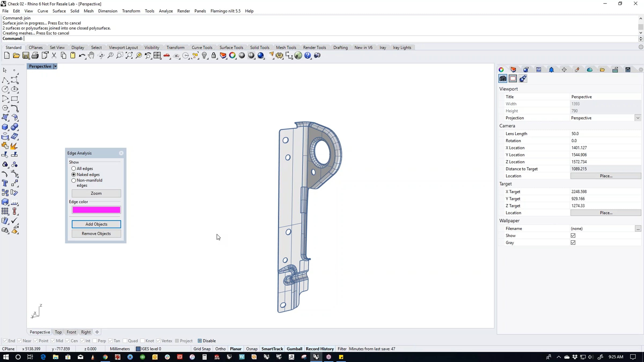
Task: Cut selection using the scissors icon
Action: tap(54, 56)
